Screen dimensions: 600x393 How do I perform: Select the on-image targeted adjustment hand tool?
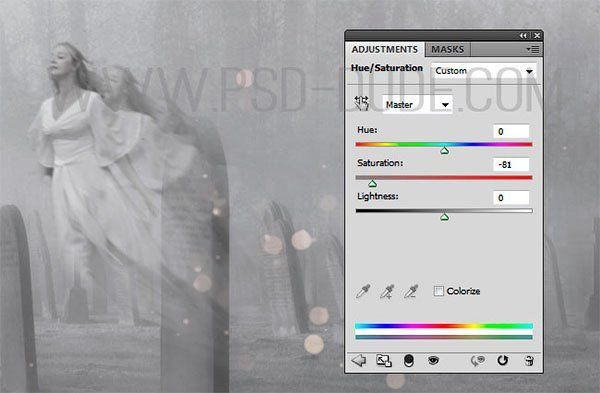pyautogui.click(x=361, y=103)
